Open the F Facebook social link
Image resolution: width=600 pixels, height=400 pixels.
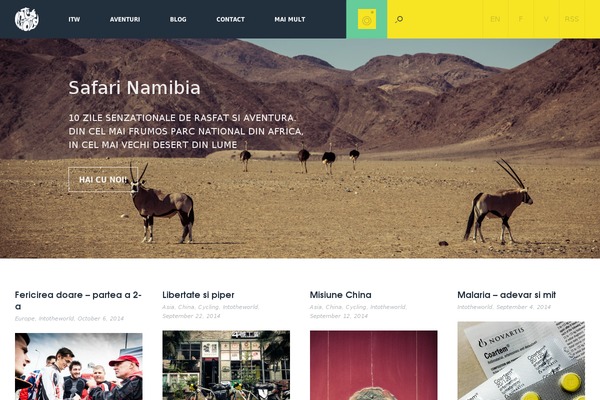520,19
